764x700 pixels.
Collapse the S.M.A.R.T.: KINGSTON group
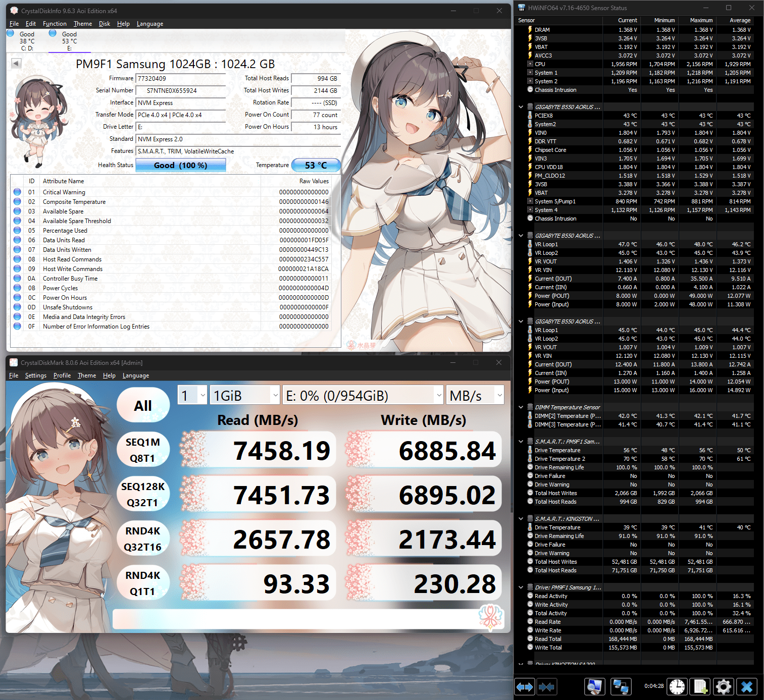(x=521, y=519)
